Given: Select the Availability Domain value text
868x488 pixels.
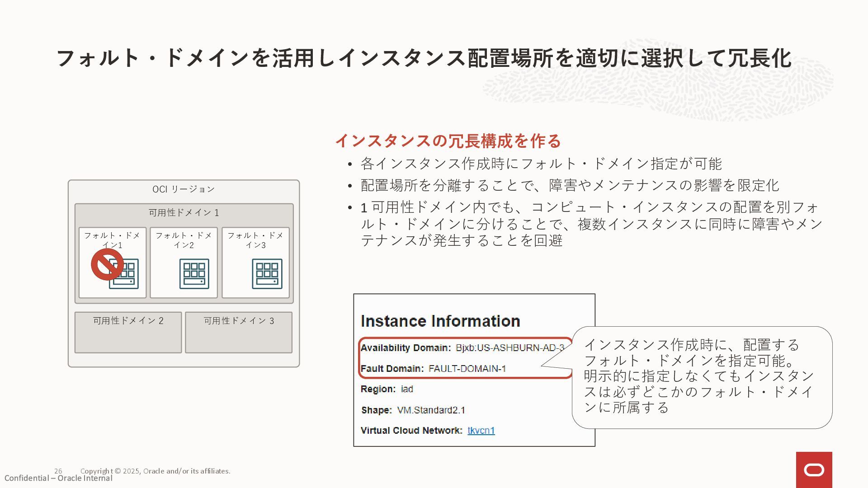Looking at the screenshot, I should click(x=509, y=348).
